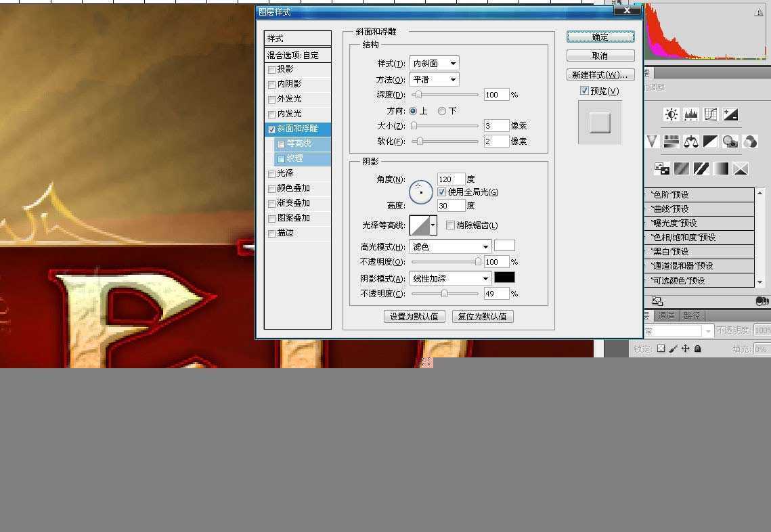Viewport: 771px width, 532px height.
Task: Select the 描边 stroke style entry
Action: tap(297, 233)
